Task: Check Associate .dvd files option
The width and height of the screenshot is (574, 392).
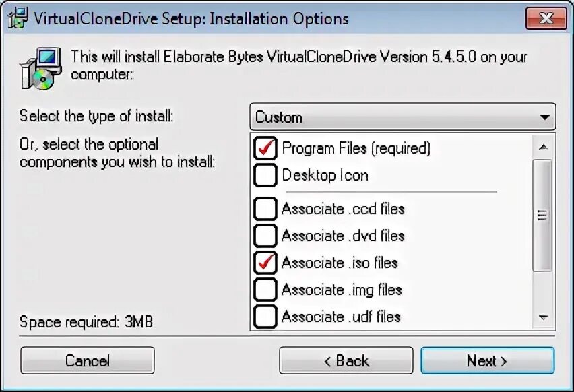Action: tap(265, 236)
